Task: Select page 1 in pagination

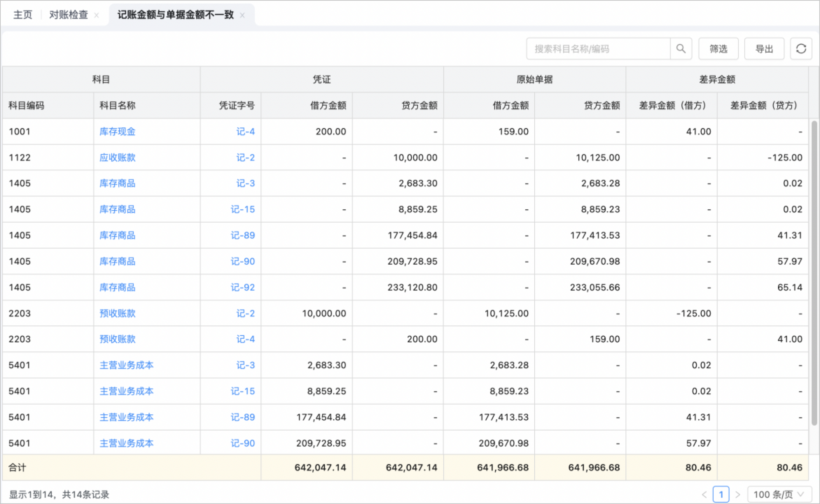Action: [x=721, y=495]
